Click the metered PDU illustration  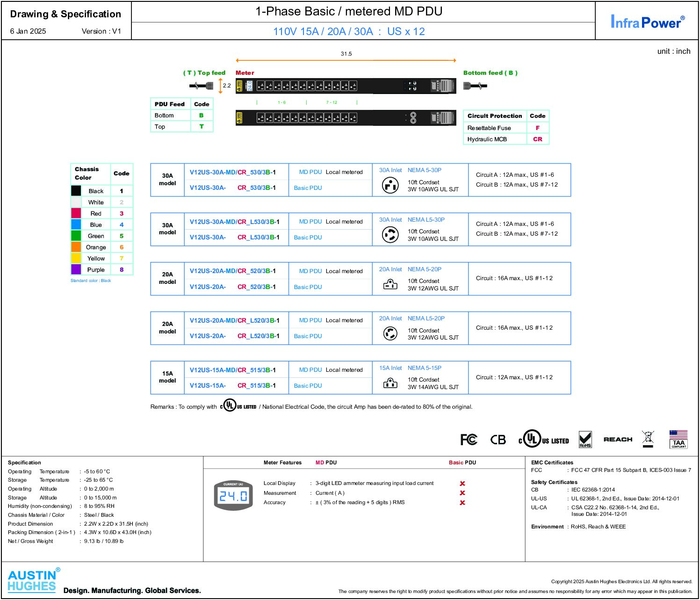[x=346, y=86]
